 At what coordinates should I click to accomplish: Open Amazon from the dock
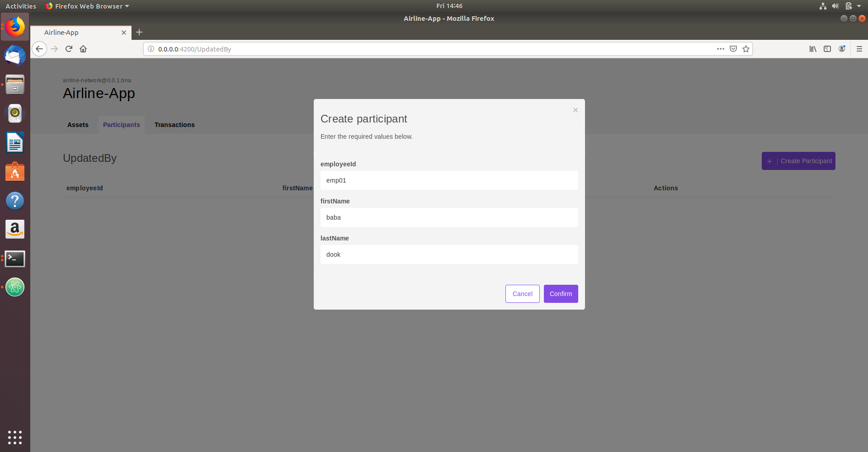click(15, 229)
